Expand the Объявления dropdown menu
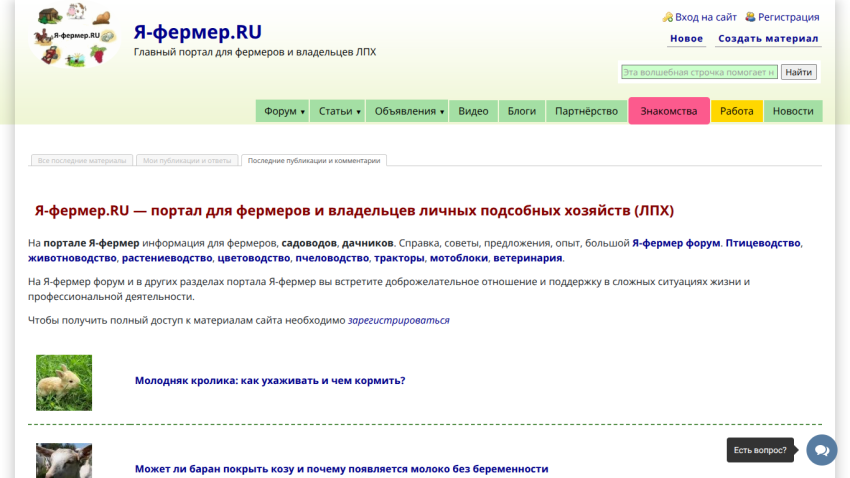The height and width of the screenshot is (478, 850). (407, 111)
